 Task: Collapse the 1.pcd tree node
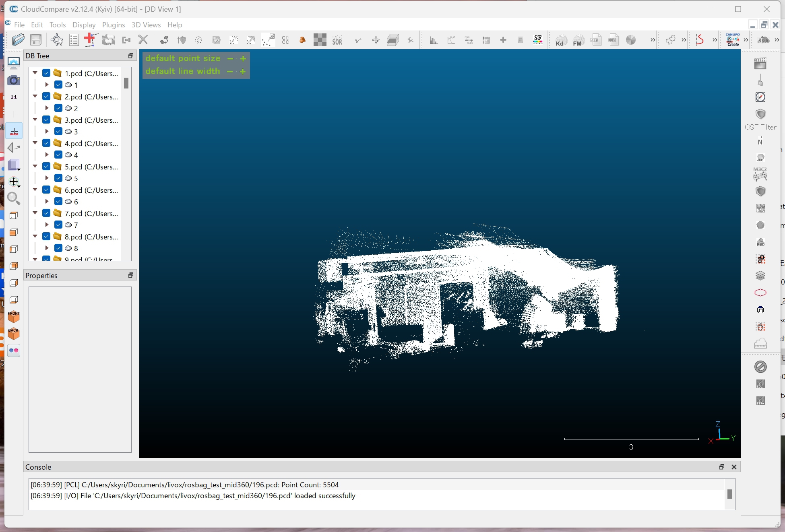(35, 73)
